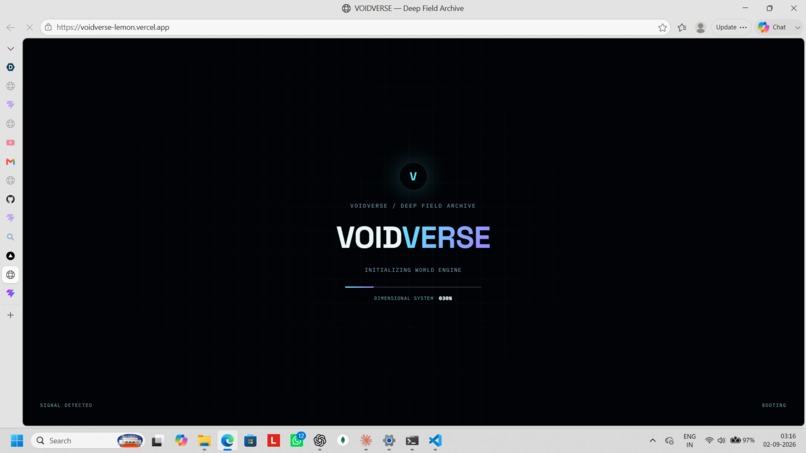
Task: Open Microsoft Store from the taskbar
Action: (250, 441)
